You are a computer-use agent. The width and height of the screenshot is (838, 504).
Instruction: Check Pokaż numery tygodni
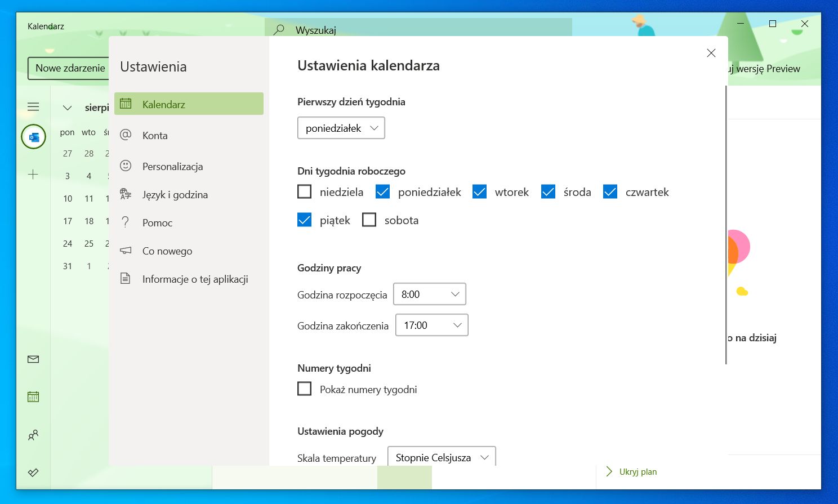point(304,389)
